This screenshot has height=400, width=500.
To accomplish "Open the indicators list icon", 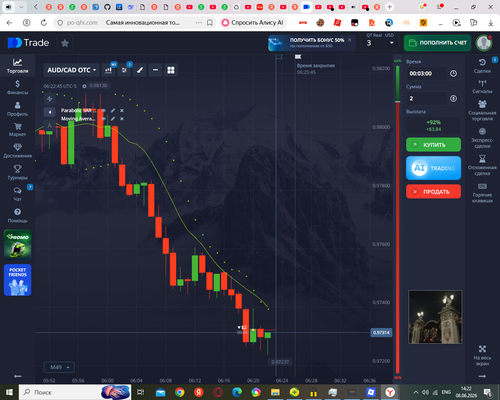I will coord(124,70).
